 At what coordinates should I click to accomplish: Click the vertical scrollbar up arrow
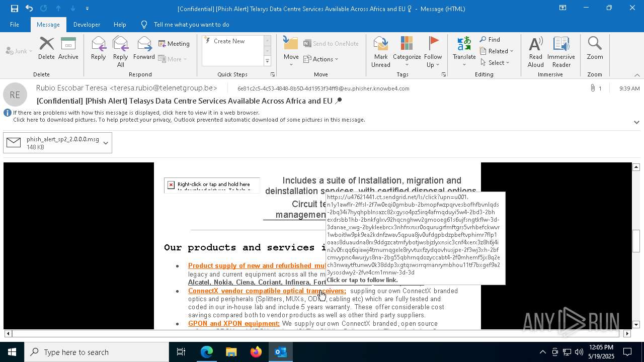[636, 167]
